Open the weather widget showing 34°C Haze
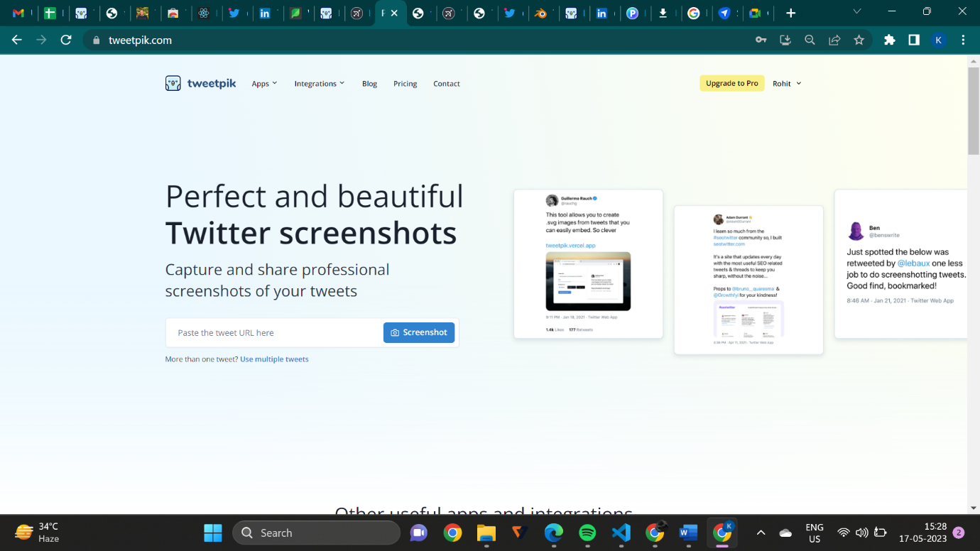Screen dimensions: 980x551 pyautogui.click(x=38, y=533)
